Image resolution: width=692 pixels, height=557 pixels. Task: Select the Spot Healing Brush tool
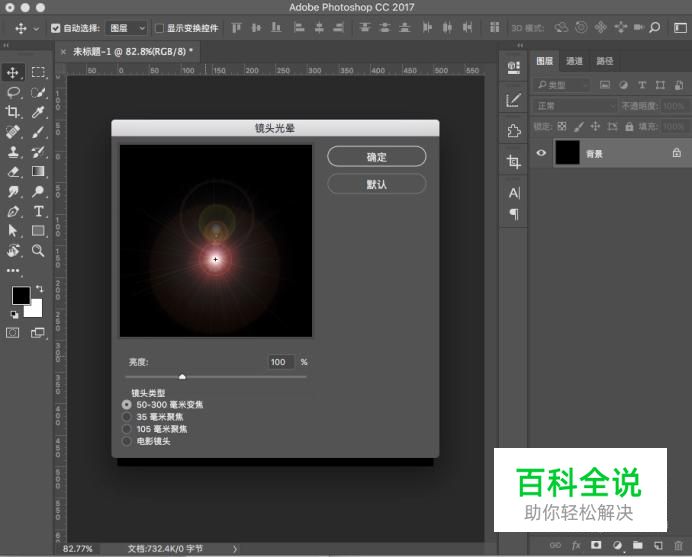[x=13, y=132]
